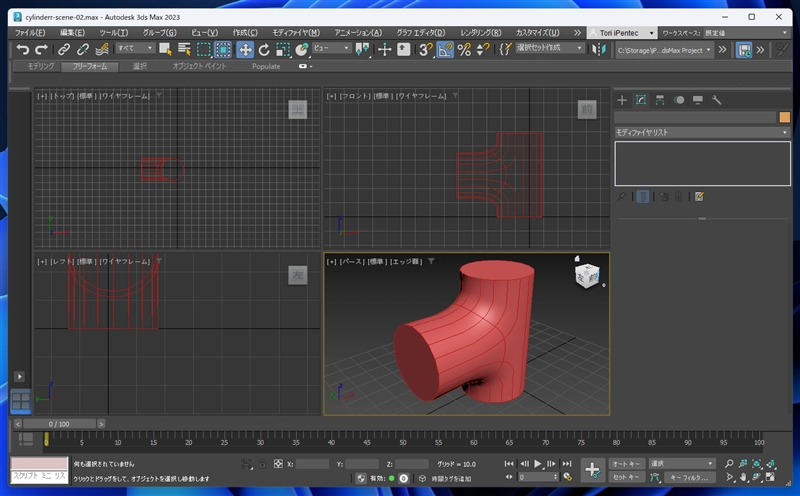
Task: Open the selection filter dropdown
Action: click(x=135, y=48)
